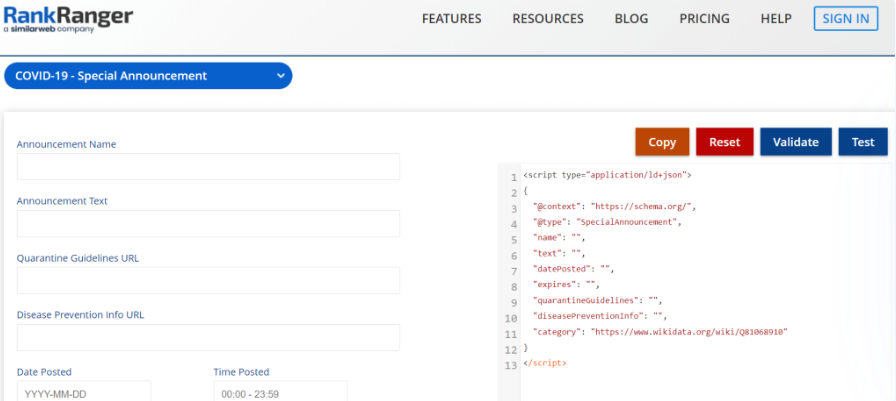The image size is (896, 401).
Task: Click the RankRanger logo
Action: [x=68, y=19]
